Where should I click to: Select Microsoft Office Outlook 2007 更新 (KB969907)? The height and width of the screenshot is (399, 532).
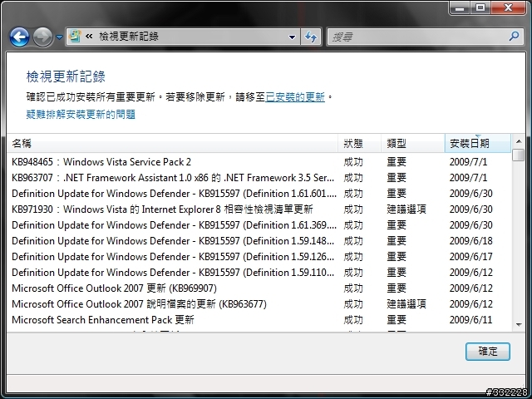(x=259, y=288)
